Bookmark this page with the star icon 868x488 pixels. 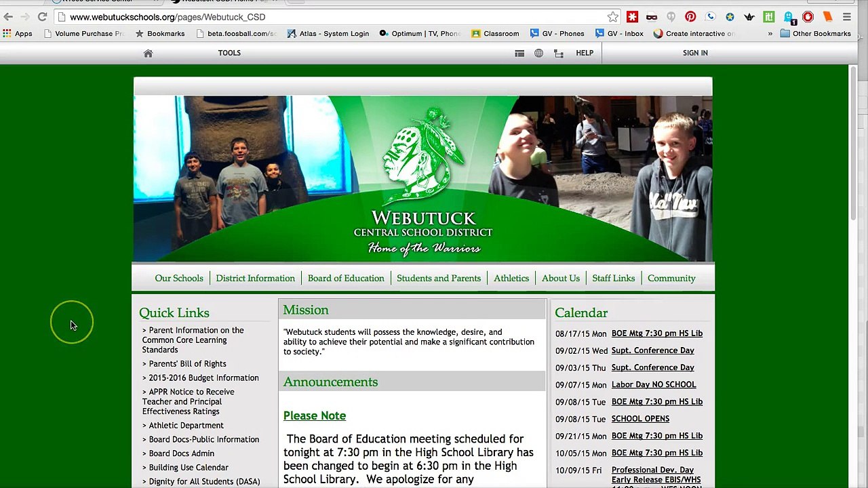pyautogui.click(x=613, y=17)
